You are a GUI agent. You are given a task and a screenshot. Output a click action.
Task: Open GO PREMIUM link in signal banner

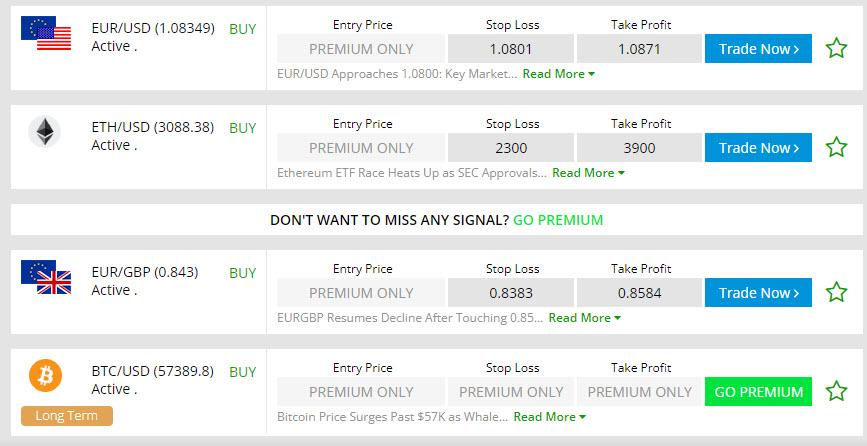click(x=558, y=220)
